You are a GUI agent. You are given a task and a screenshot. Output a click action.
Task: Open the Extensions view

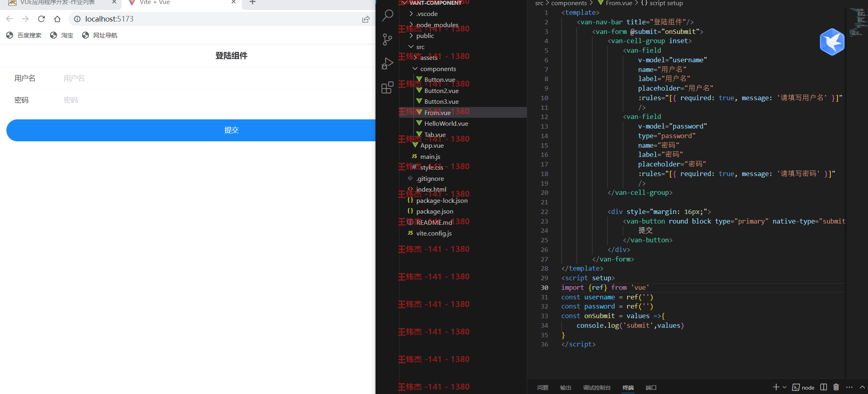click(387, 87)
